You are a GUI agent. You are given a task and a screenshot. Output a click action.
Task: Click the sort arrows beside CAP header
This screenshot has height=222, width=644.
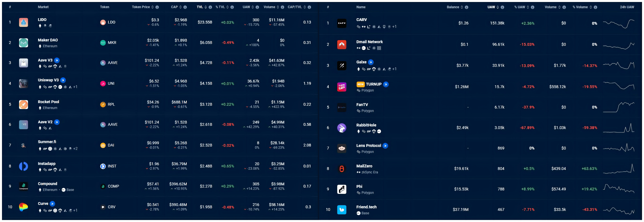pyautogui.click(x=180, y=7)
